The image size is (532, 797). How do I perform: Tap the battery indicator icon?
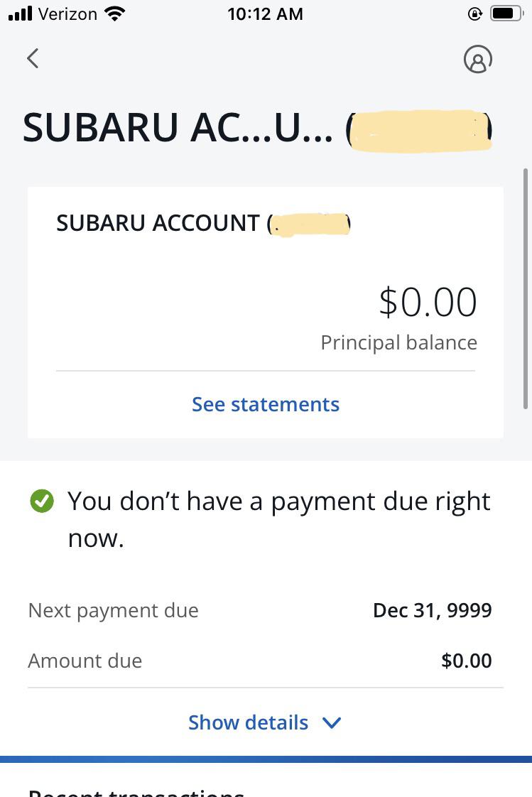pos(506,13)
